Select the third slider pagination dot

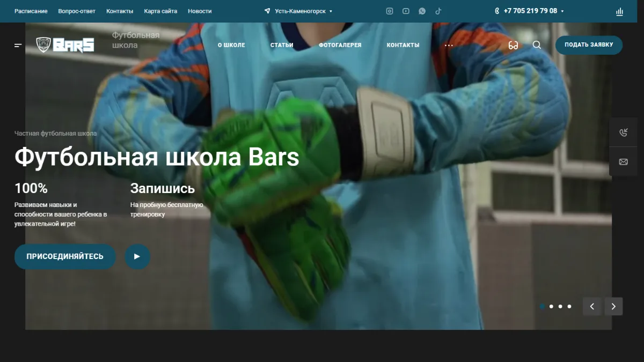pyautogui.click(x=560, y=306)
